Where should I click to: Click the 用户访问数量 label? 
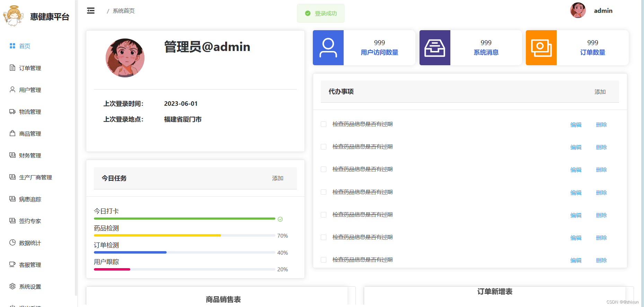[x=379, y=52]
